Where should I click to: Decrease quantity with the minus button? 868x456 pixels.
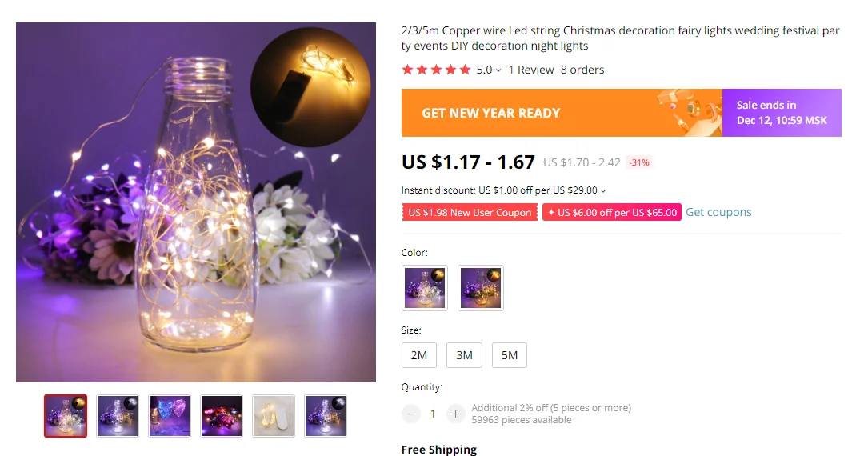(410, 414)
